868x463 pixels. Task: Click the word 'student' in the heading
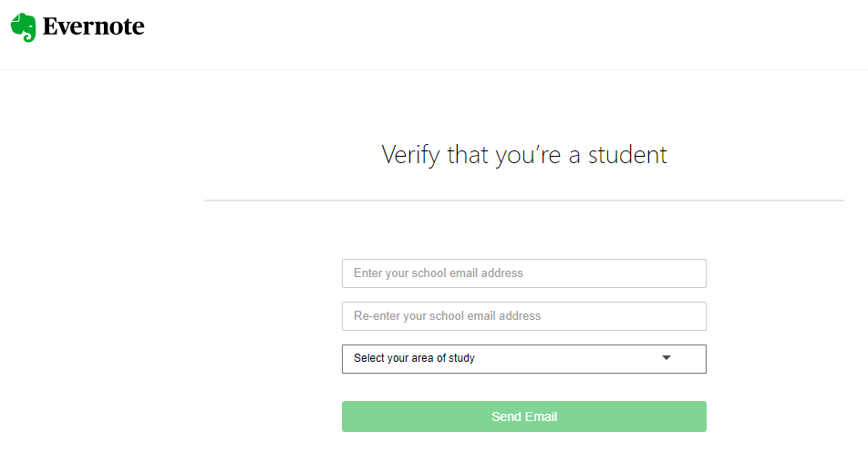pyautogui.click(x=627, y=155)
